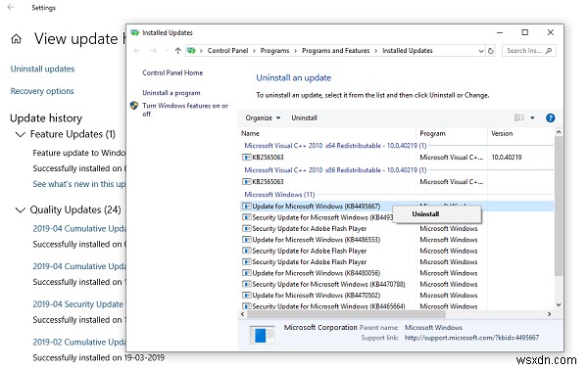Click icon of Update KB4486553 row
Viewport: 588px width, 370px height.
tap(246, 240)
